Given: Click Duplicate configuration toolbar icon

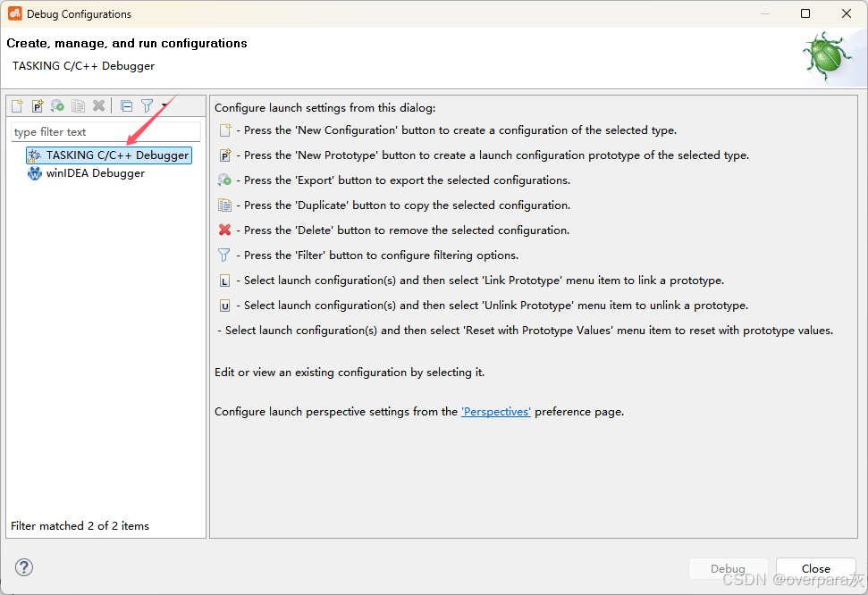Looking at the screenshot, I should (x=78, y=105).
